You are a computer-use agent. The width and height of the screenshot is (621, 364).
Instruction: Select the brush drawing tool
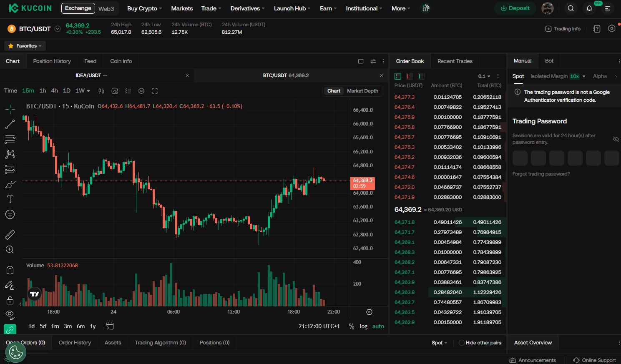pyautogui.click(x=10, y=184)
